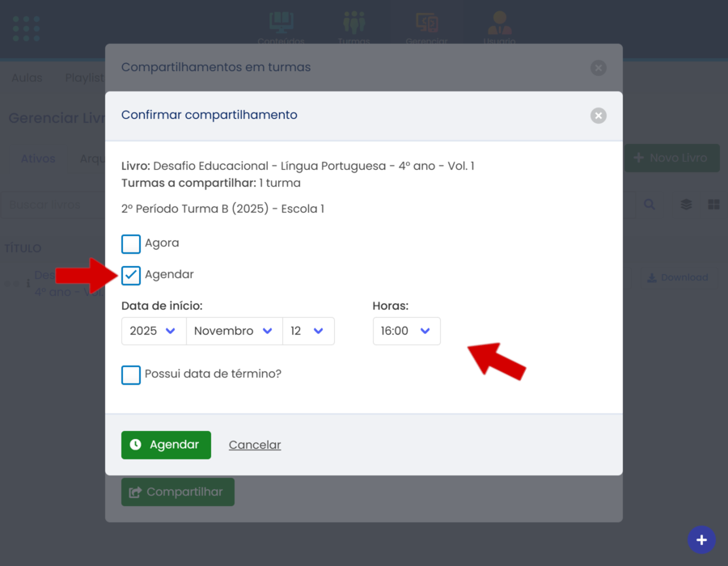Open the Turmas icon in top navigation
The image size is (728, 566).
tap(353, 24)
